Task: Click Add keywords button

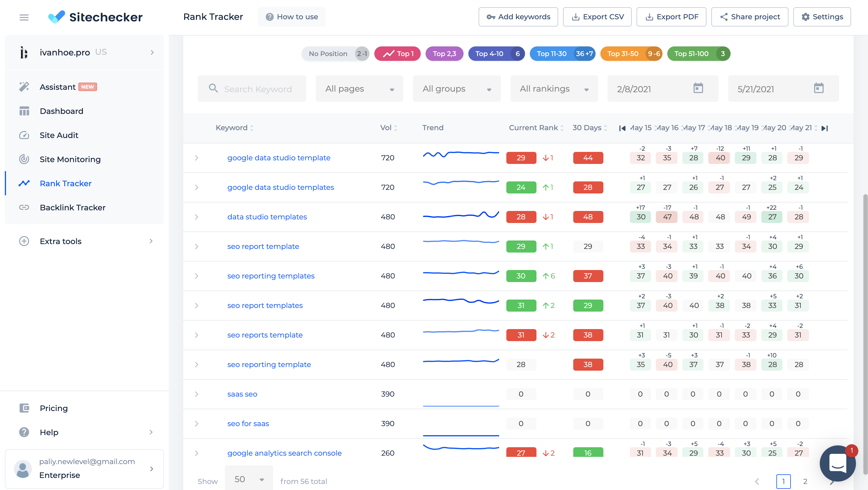Action: point(518,17)
